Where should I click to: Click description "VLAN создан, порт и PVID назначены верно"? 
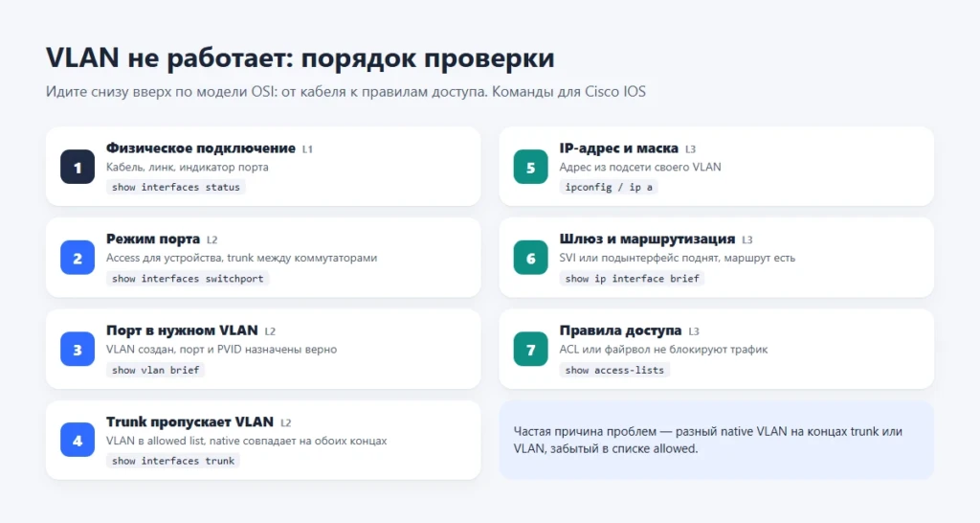[221, 349]
